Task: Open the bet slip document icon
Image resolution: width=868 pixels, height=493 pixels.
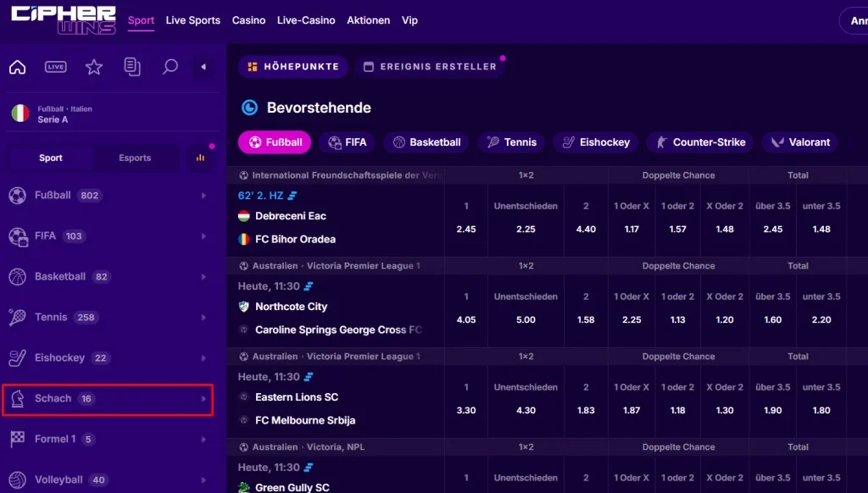Action: click(x=131, y=67)
